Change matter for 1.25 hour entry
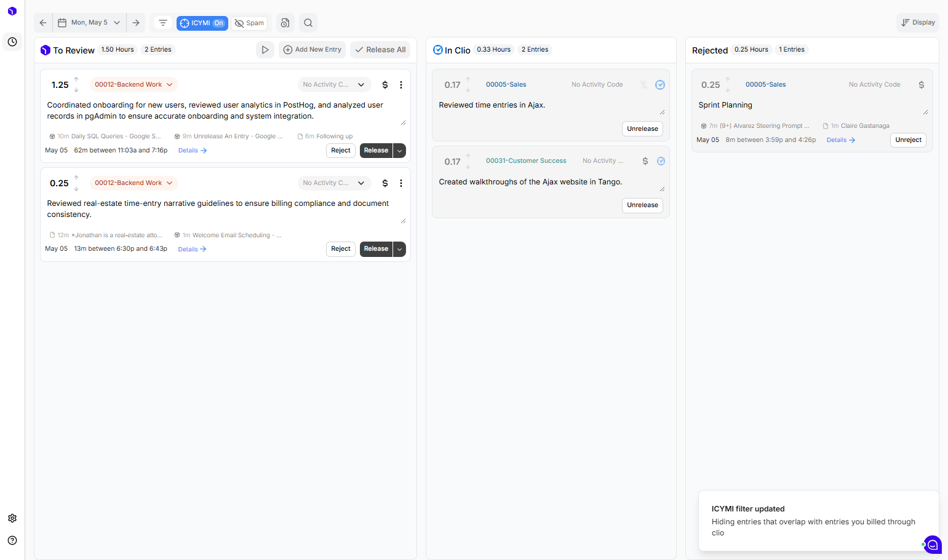 [133, 85]
